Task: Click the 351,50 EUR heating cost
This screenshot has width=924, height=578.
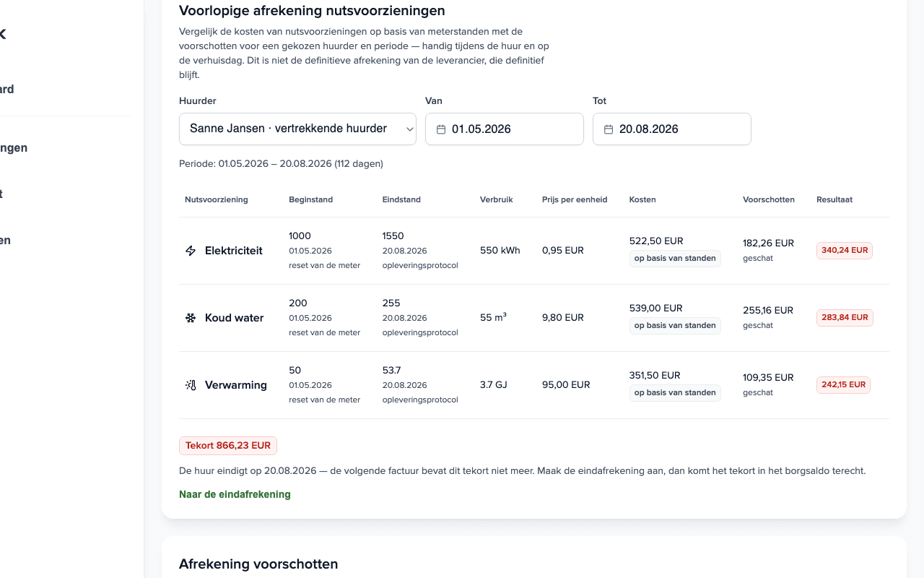Action: pyautogui.click(x=655, y=375)
